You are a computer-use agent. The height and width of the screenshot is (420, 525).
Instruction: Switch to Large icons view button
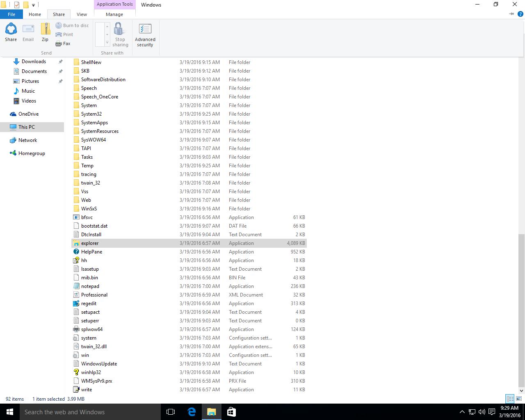tap(519, 399)
